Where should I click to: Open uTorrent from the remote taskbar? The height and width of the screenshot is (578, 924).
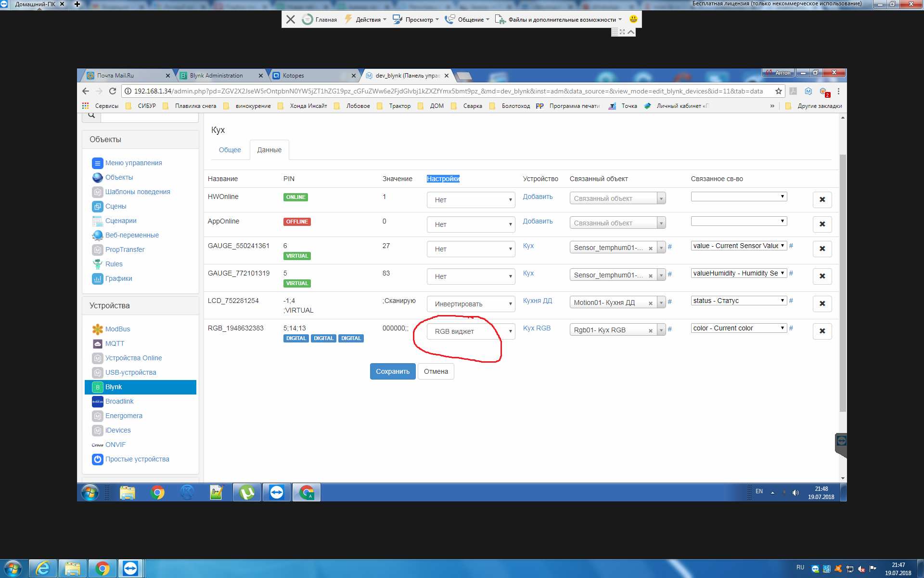click(x=247, y=492)
